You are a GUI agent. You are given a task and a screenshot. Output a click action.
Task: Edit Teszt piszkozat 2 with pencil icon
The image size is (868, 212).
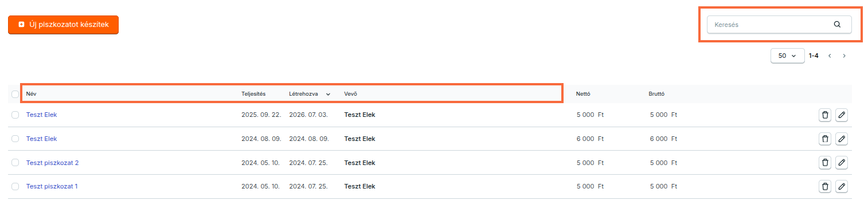841,163
